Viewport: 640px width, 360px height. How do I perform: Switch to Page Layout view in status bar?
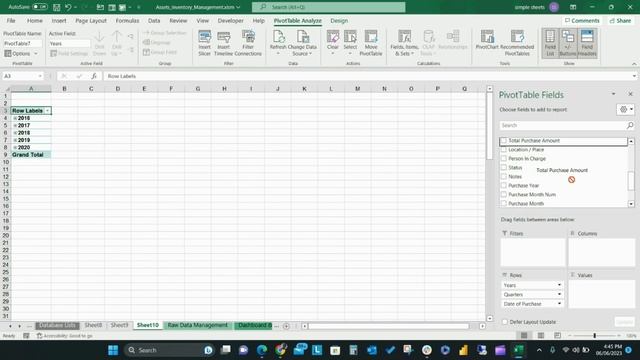click(x=541, y=336)
